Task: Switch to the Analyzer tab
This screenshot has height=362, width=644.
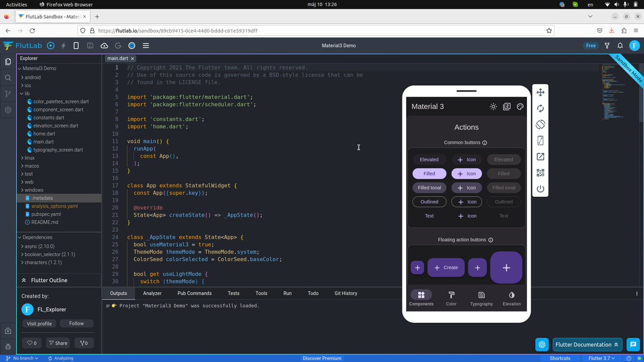Action: pos(152,293)
